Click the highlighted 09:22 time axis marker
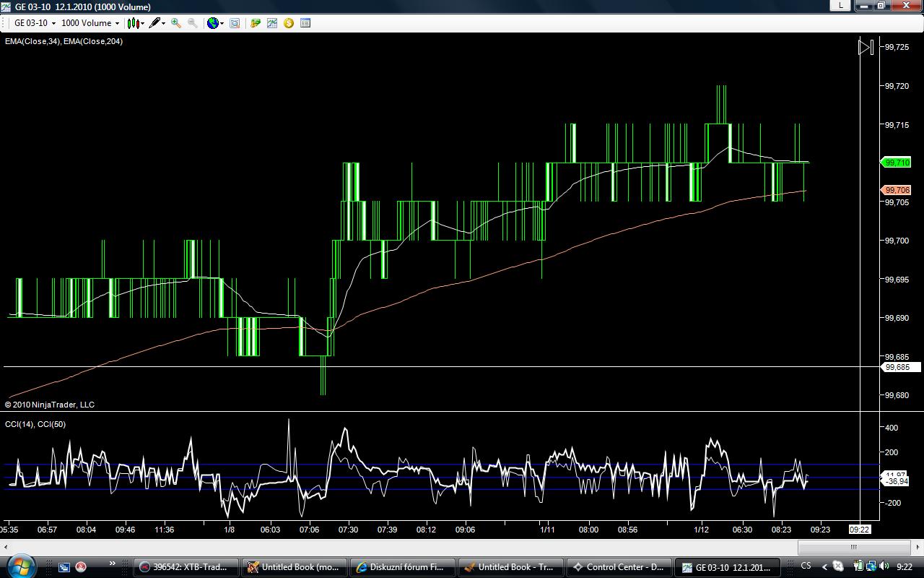Image resolution: width=924 pixels, height=578 pixels. (x=860, y=530)
